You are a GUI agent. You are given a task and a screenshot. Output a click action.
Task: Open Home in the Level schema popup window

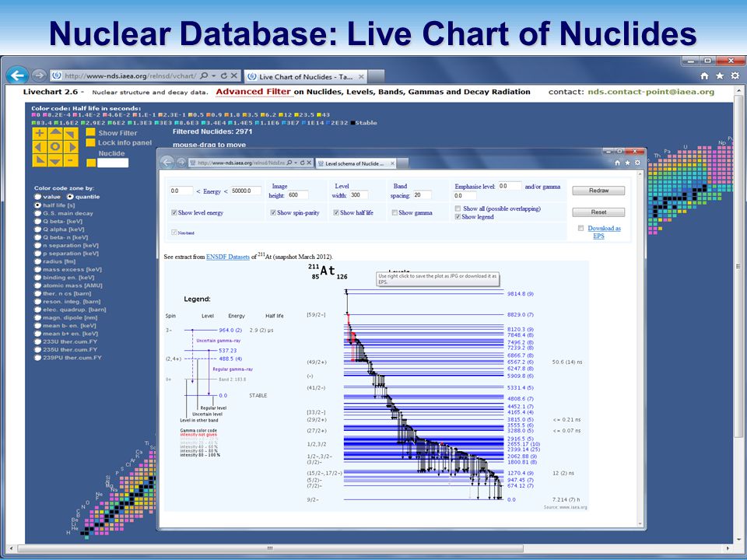(x=617, y=163)
